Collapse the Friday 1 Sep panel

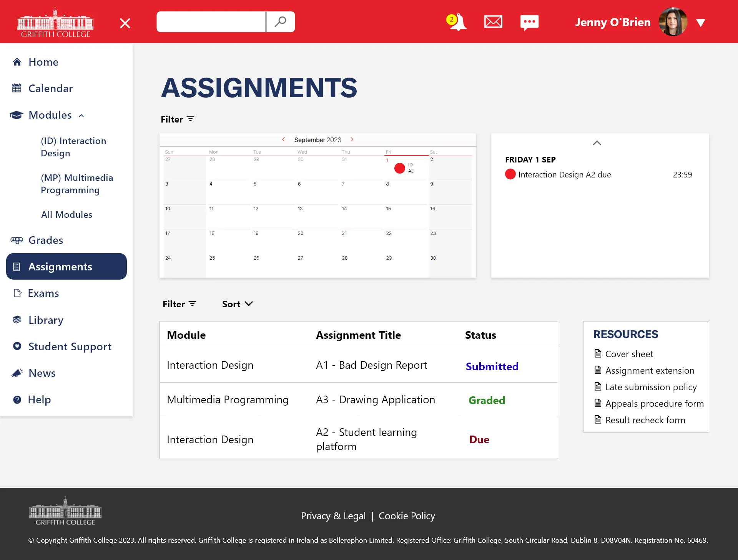point(597,143)
